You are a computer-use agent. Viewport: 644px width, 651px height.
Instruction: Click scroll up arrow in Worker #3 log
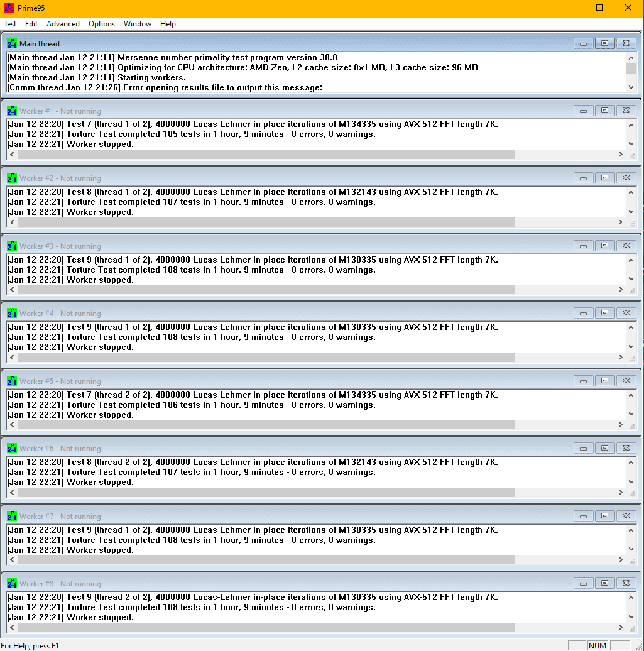[631, 260]
